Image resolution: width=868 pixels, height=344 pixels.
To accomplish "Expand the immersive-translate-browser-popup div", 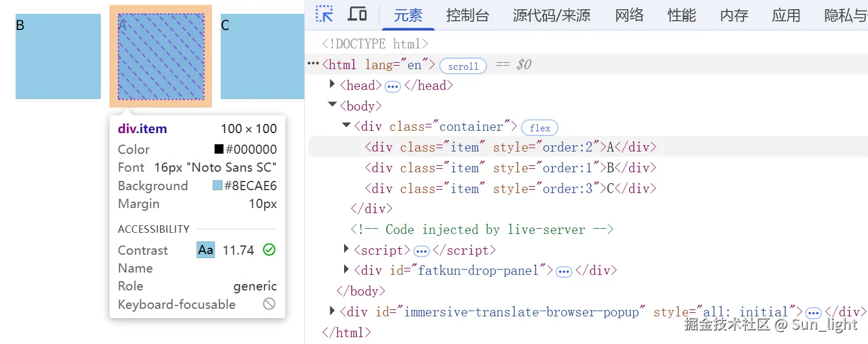I will tap(332, 311).
